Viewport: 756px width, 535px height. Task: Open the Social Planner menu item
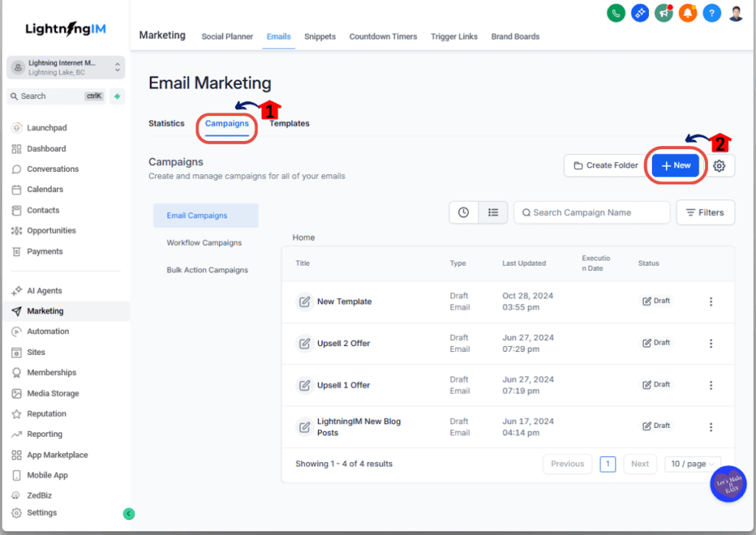(x=227, y=36)
